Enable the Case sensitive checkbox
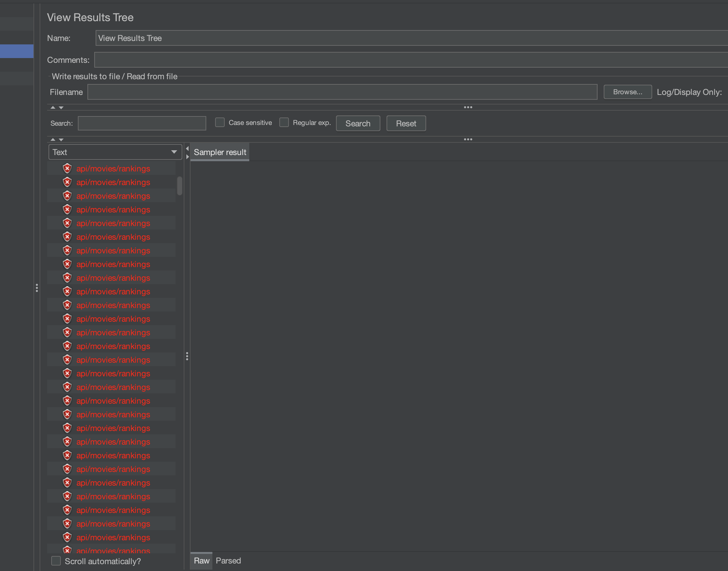 [220, 123]
